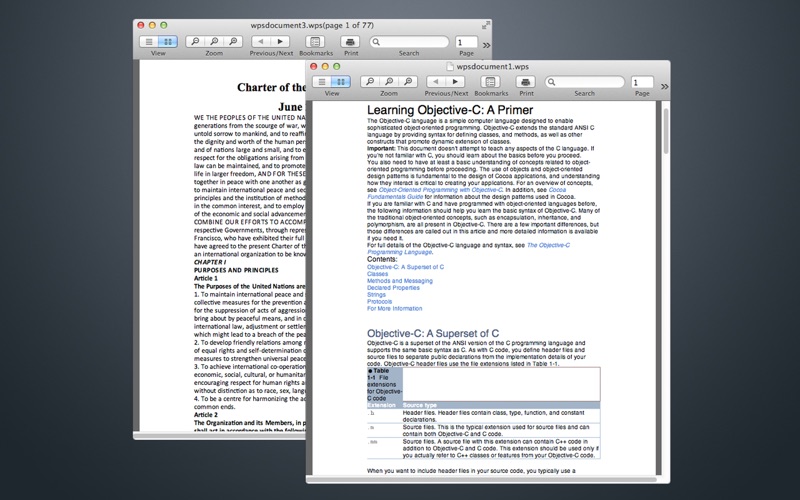The width and height of the screenshot is (800, 500).
Task: Click middle zoom magnifier in wpsdocument3 toolbar
Action: 214,42
